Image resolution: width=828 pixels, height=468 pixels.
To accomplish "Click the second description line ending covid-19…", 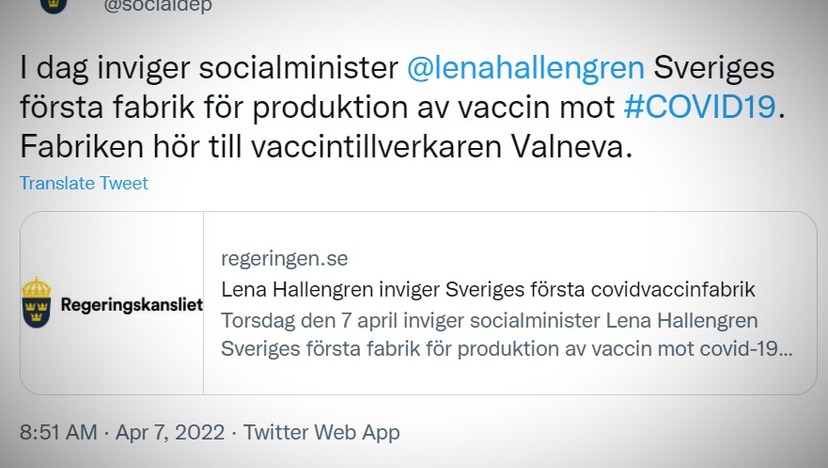I will 506,349.
